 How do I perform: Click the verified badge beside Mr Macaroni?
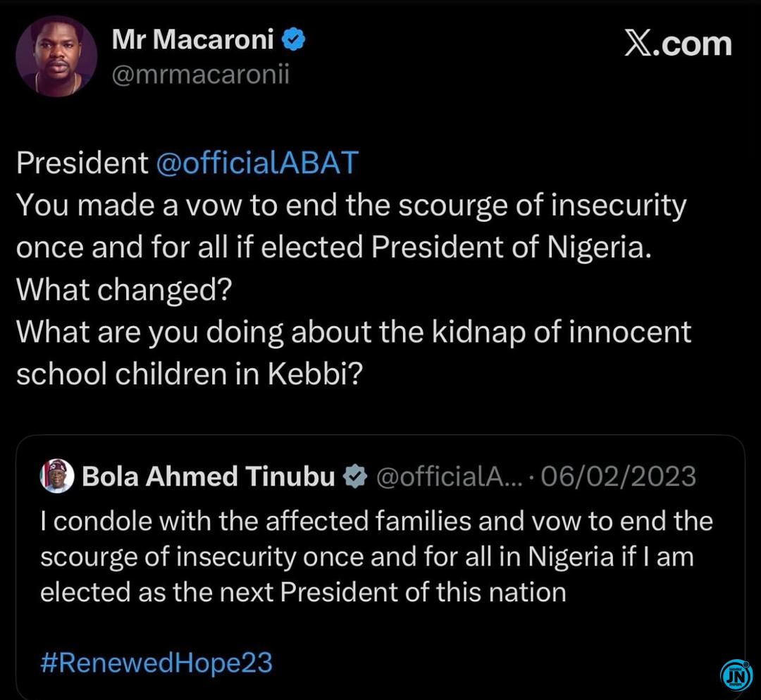pos(294,41)
